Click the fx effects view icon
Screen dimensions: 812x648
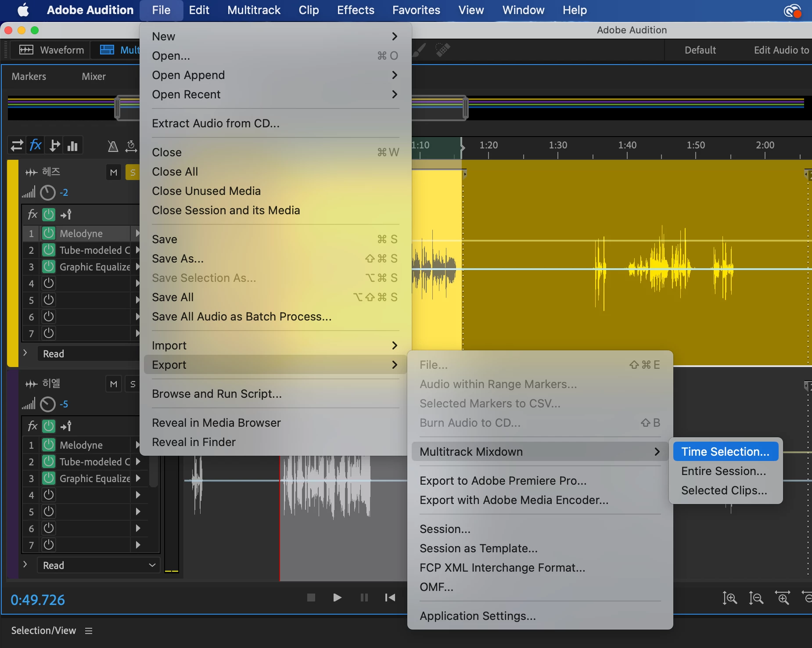(x=36, y=145)
